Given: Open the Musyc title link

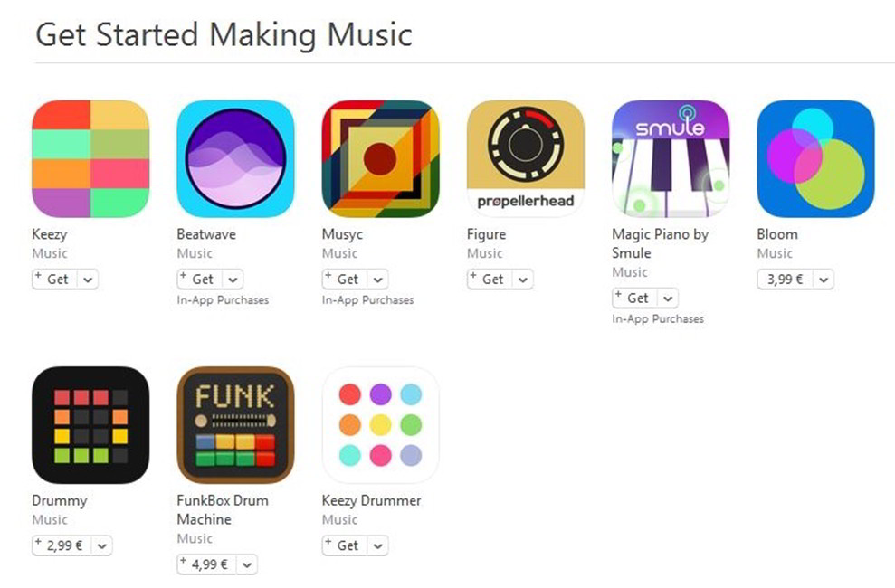Looking at the screenshot, I should coord(342,234).
